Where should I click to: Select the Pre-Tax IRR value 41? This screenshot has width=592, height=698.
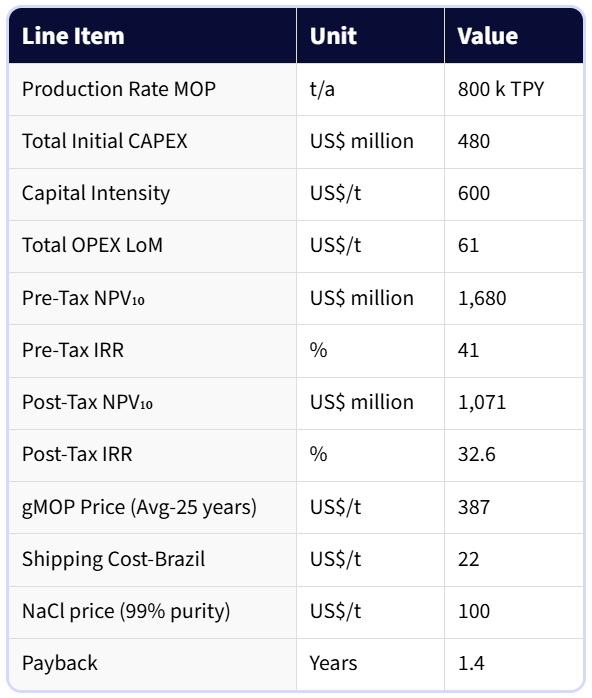tap(468, 350)
